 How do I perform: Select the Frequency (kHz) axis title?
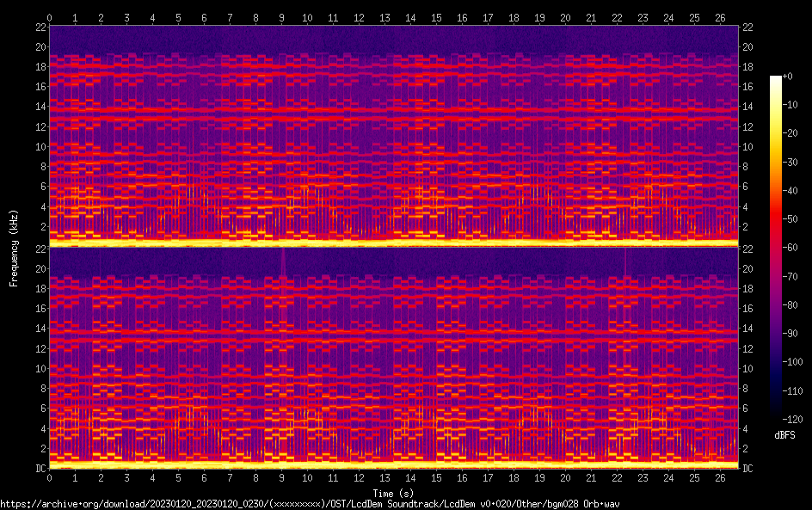pos(15,248)
